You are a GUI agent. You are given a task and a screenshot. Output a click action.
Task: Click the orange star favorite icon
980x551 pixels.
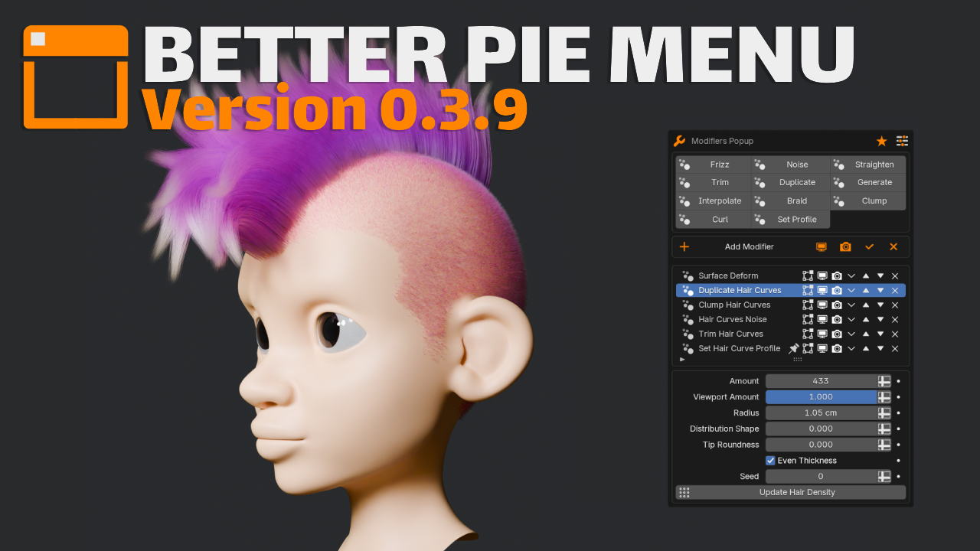(x=881, y=141)
